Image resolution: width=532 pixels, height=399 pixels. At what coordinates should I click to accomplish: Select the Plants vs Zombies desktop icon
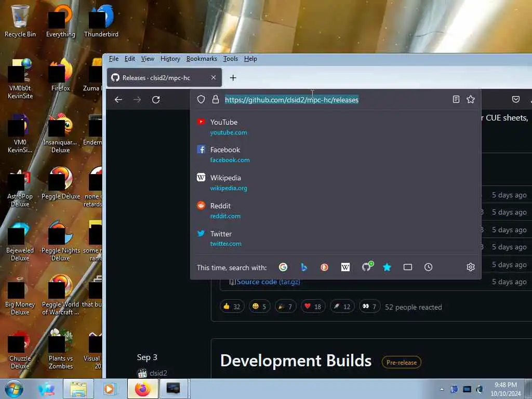61,349
